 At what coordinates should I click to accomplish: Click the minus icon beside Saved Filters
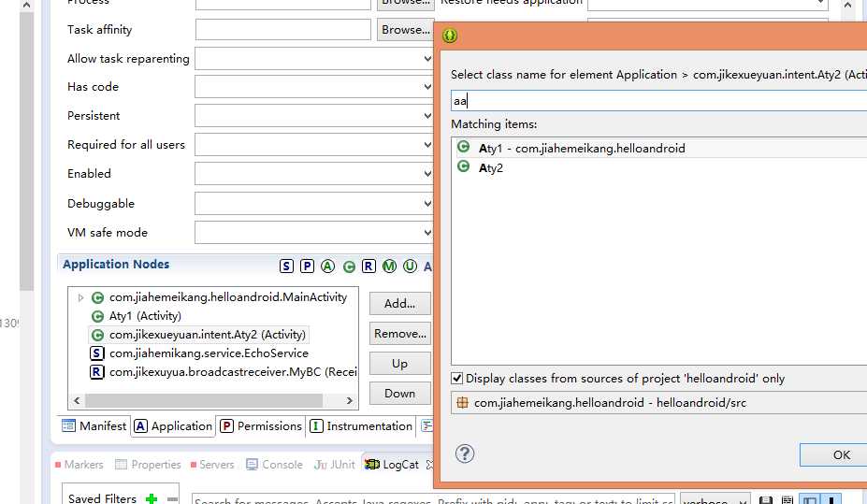pos(172,499)
